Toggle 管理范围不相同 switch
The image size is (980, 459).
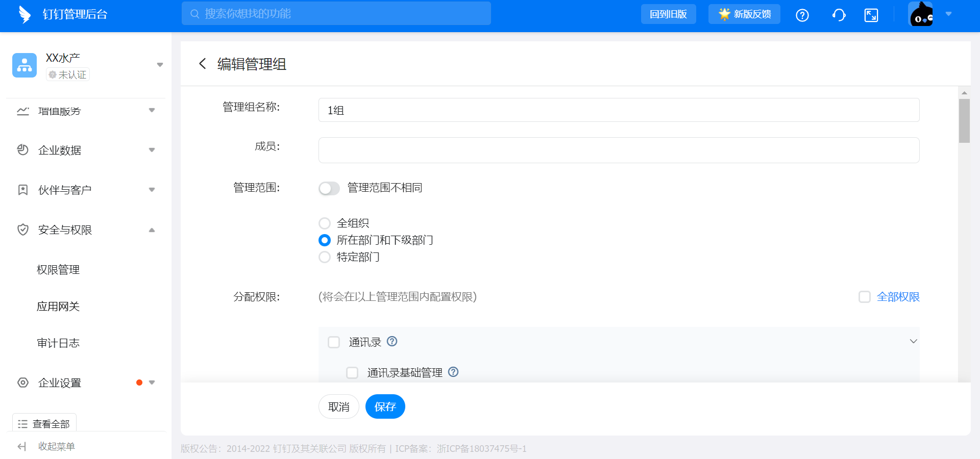point(329,189)
